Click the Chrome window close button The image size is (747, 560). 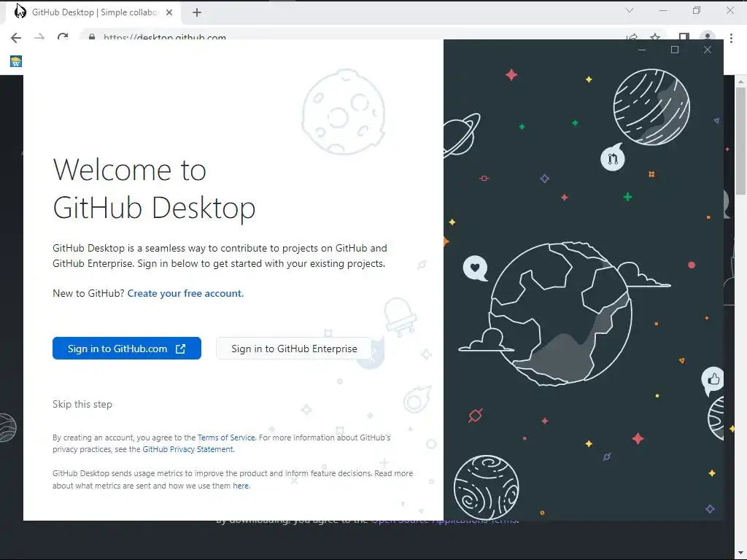pos(729,10)
